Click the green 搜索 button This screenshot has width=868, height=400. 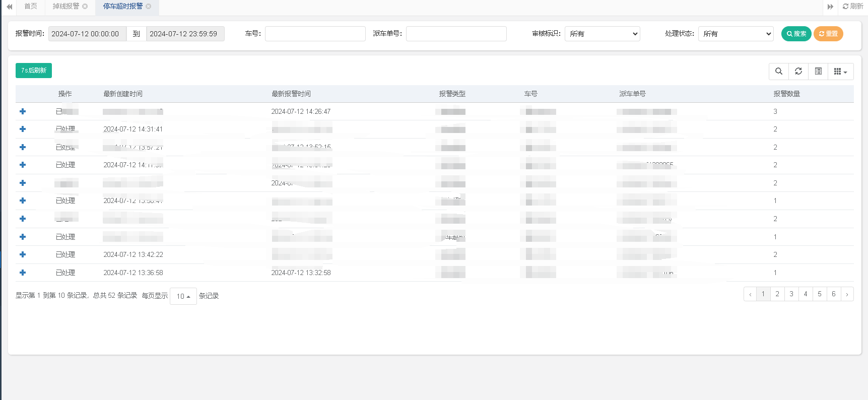click(796, 34)
